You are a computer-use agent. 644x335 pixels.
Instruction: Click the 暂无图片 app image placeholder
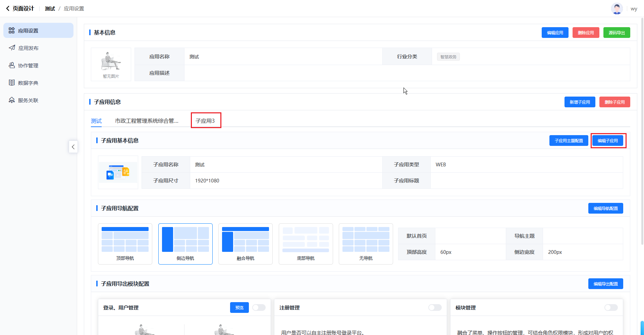click(111, 64)
